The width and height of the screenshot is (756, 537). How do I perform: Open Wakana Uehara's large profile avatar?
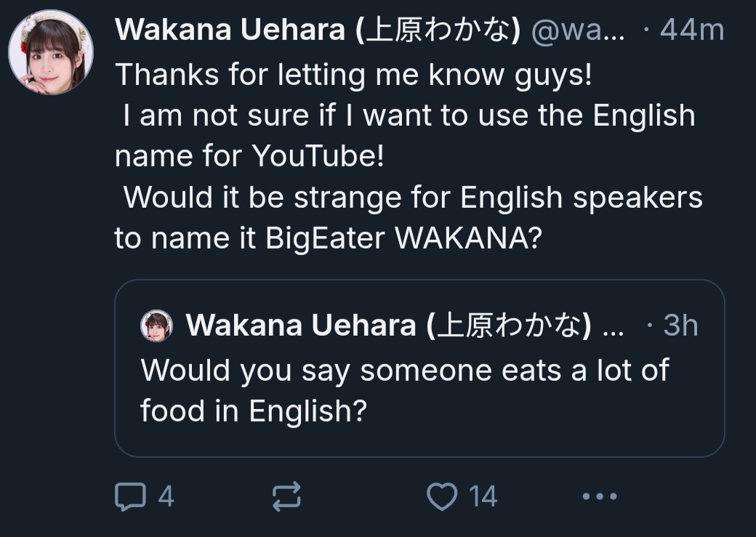[50, 52]
